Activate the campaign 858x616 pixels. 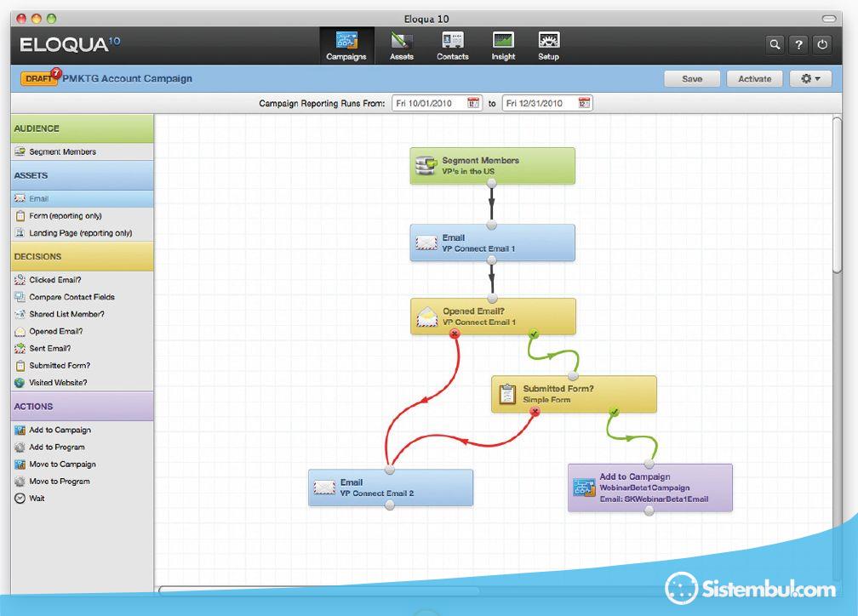point(754,79)
